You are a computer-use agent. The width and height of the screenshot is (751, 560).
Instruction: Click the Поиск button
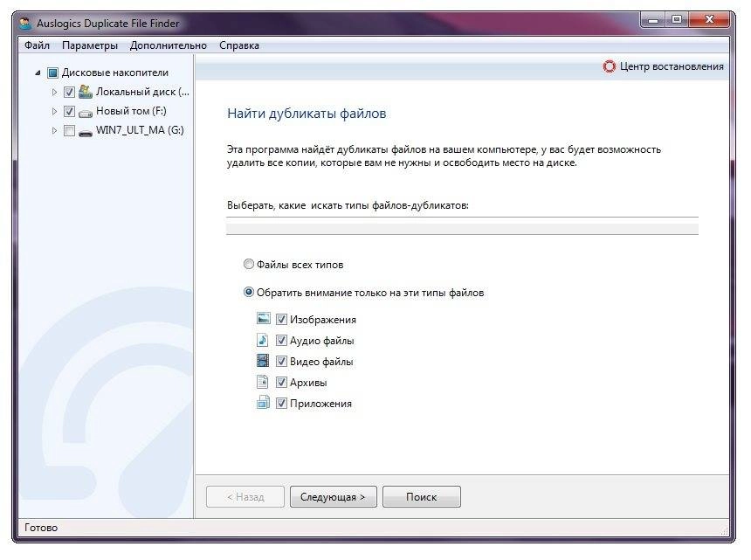click(x=422, y=497)
